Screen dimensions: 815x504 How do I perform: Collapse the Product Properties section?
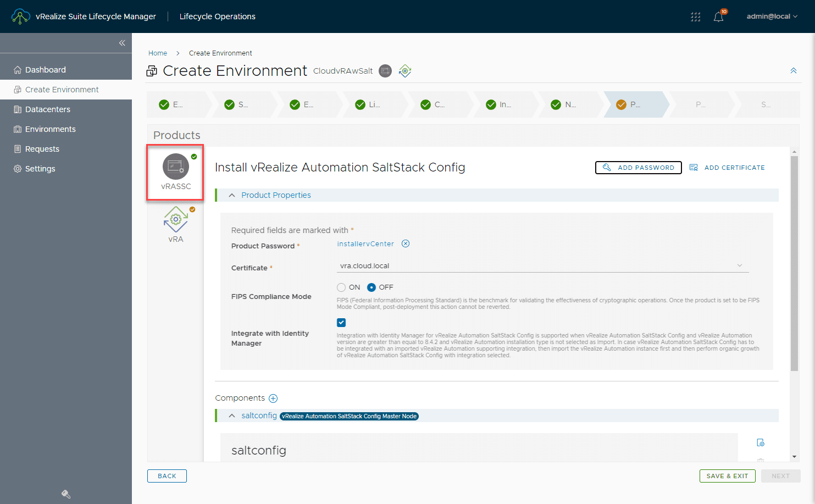232,195
